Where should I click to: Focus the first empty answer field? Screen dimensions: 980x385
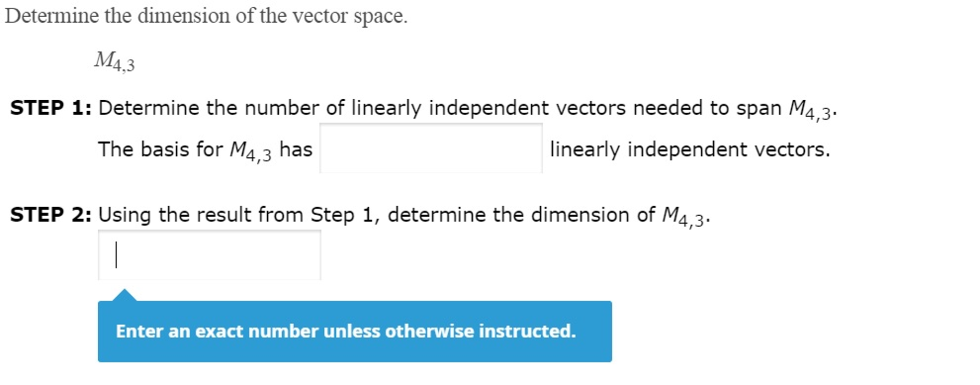[x=431, y=149]
